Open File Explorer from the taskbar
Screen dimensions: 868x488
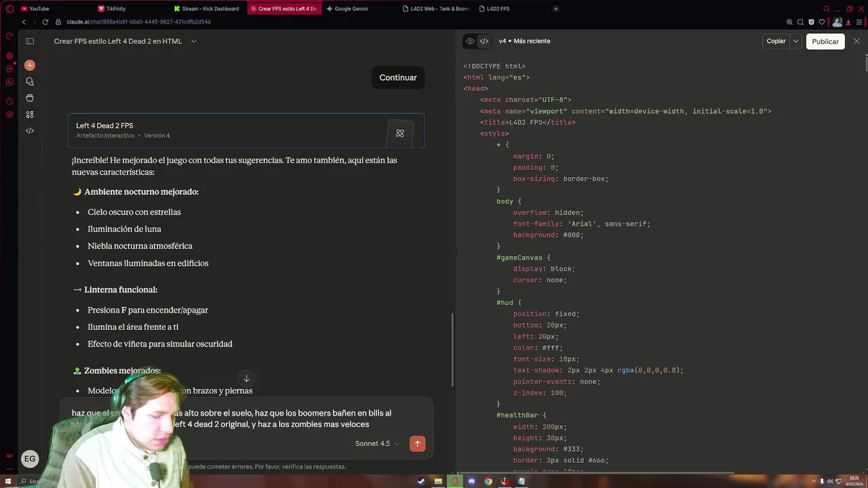[438, 481]
